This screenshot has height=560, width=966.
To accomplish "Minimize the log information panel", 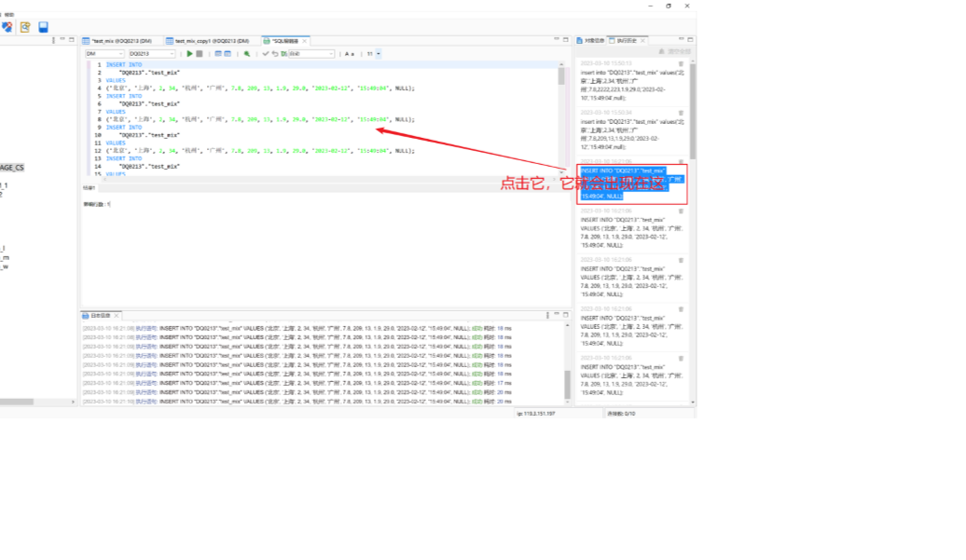I will coord(557,314).
